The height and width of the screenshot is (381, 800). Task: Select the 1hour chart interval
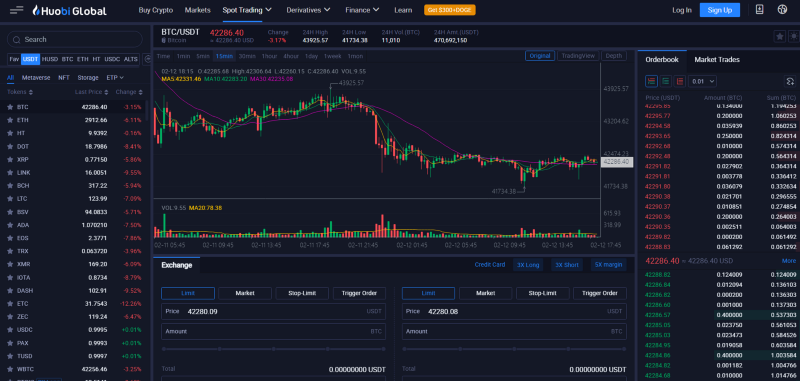(269, 56)
